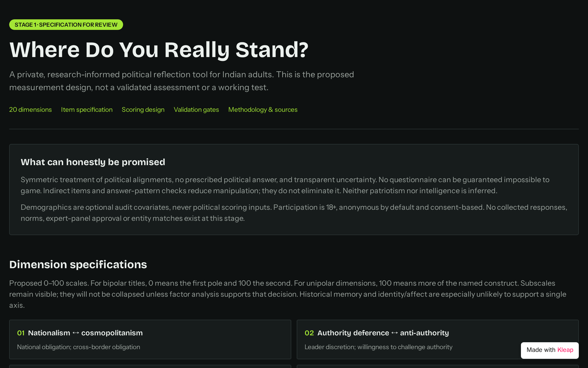Click the text Leader discretion; willingness to challenge authority
Image resolution: width=588 pixels, height=368 pixels.
(x=379, y=347)
